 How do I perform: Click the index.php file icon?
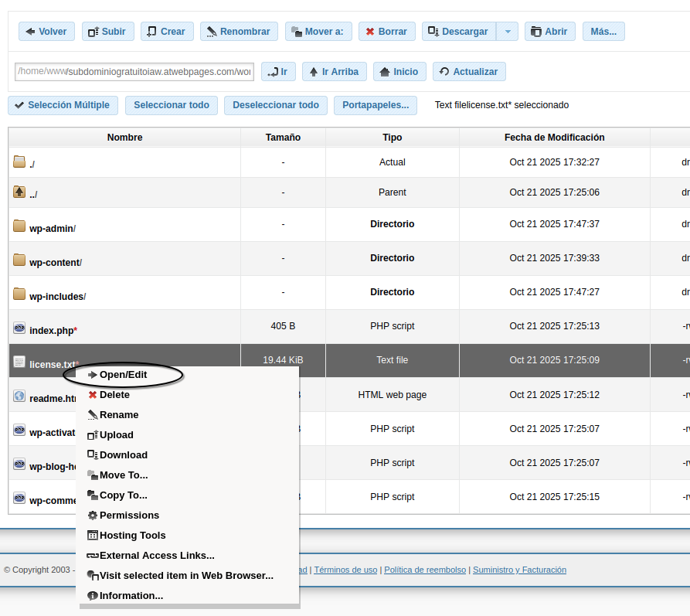(x=19, y=328)
